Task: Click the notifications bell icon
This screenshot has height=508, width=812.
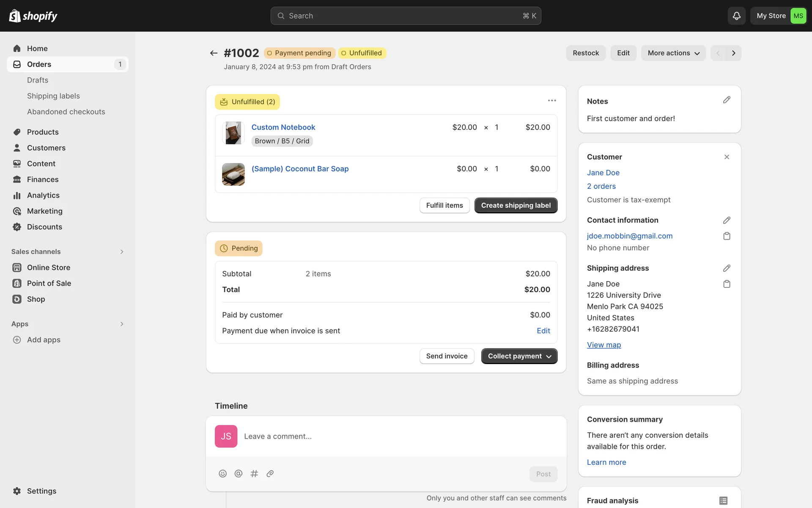Action: [x=736, y=16]
